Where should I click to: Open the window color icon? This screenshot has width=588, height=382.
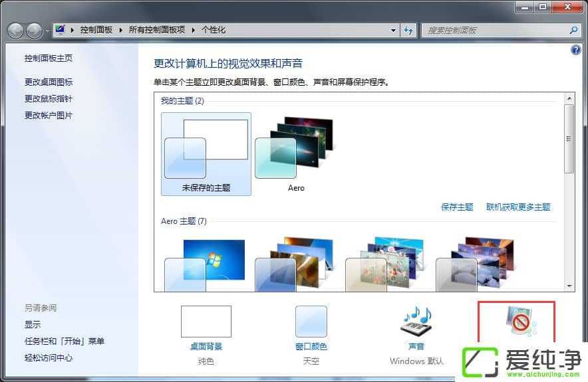tap(311, 322)
